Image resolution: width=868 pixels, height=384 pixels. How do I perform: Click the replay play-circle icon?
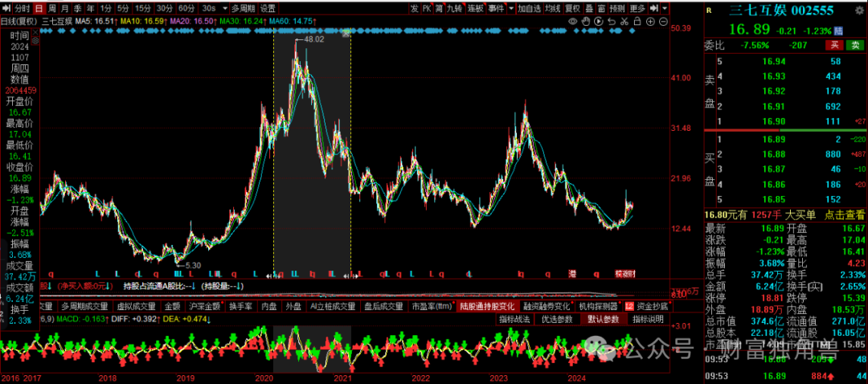tap(599, 21)
